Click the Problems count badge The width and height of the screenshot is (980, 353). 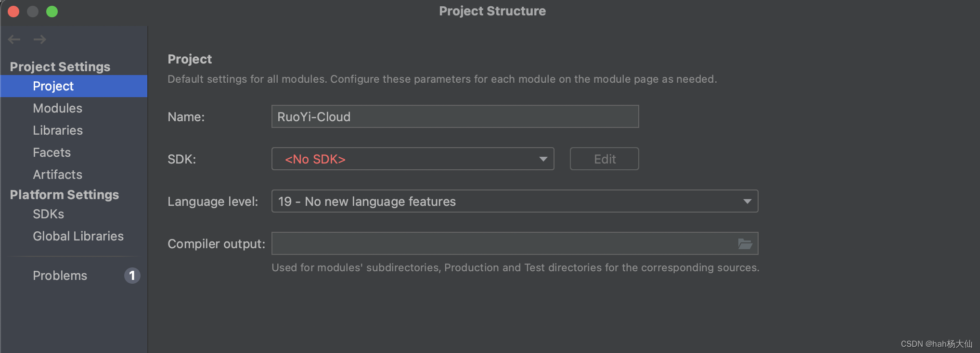point(132,276)
